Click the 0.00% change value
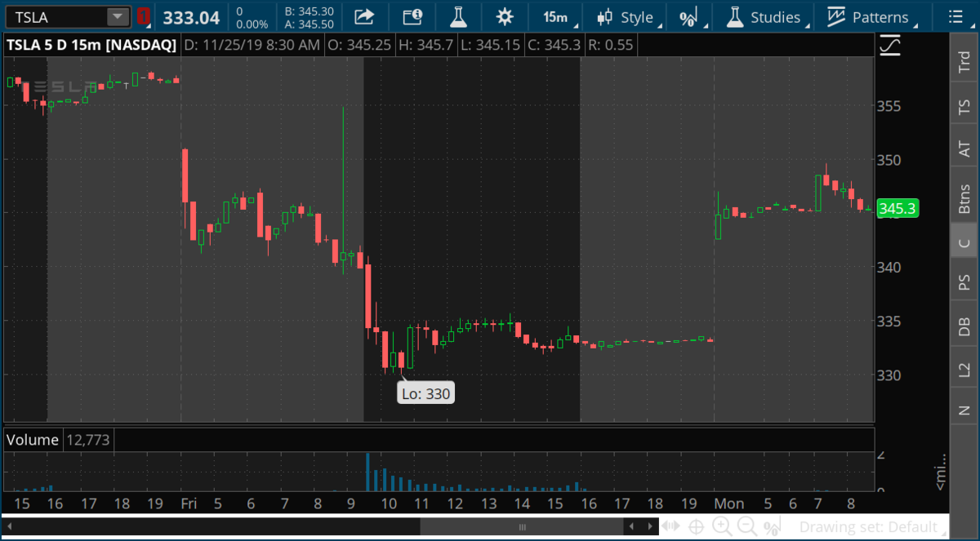The image size is (980, 541). pos(252,24)
